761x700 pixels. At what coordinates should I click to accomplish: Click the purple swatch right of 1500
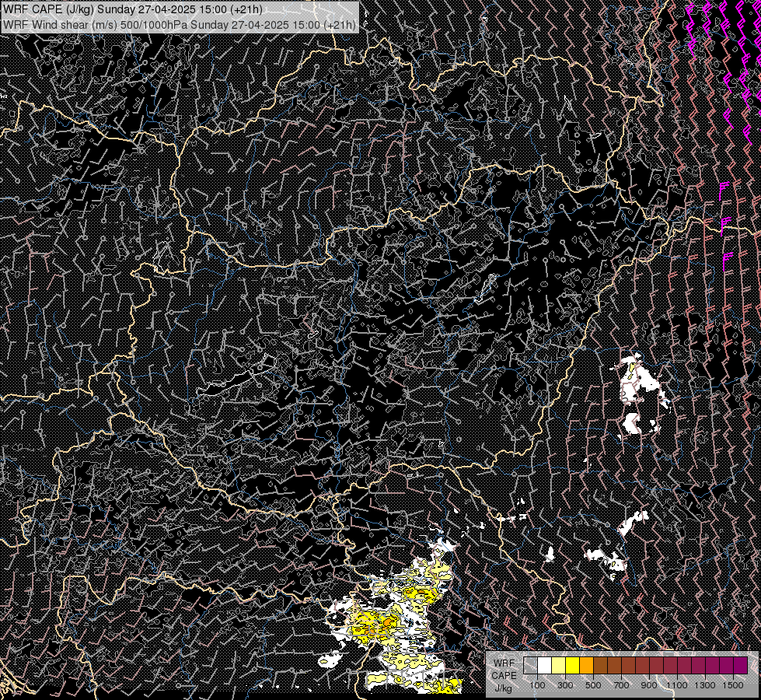(741, 666)
